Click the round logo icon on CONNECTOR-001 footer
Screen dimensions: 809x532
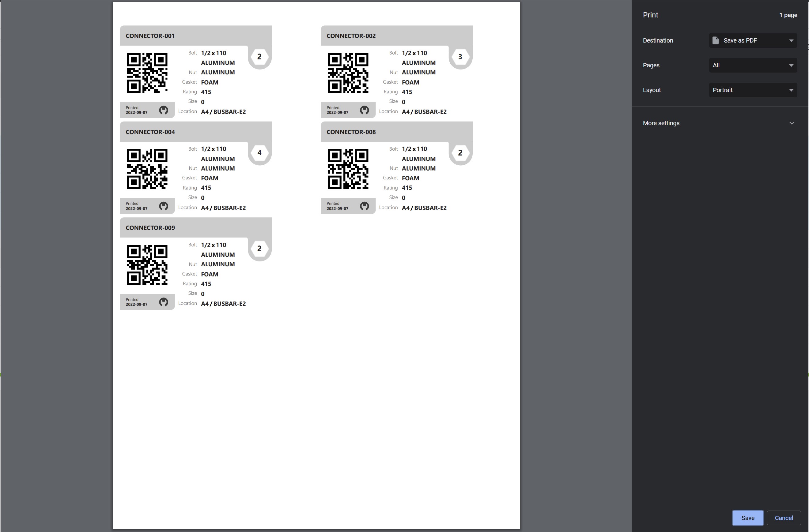[164, 110]
